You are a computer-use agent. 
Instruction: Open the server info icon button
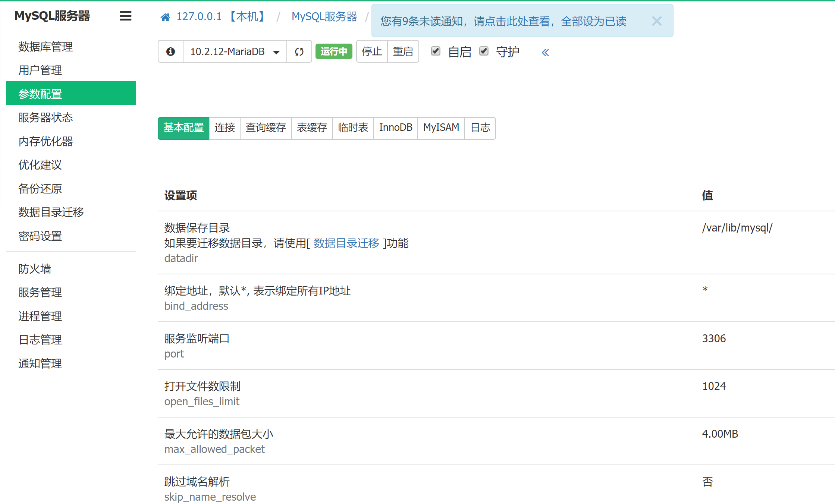(170, 51)
